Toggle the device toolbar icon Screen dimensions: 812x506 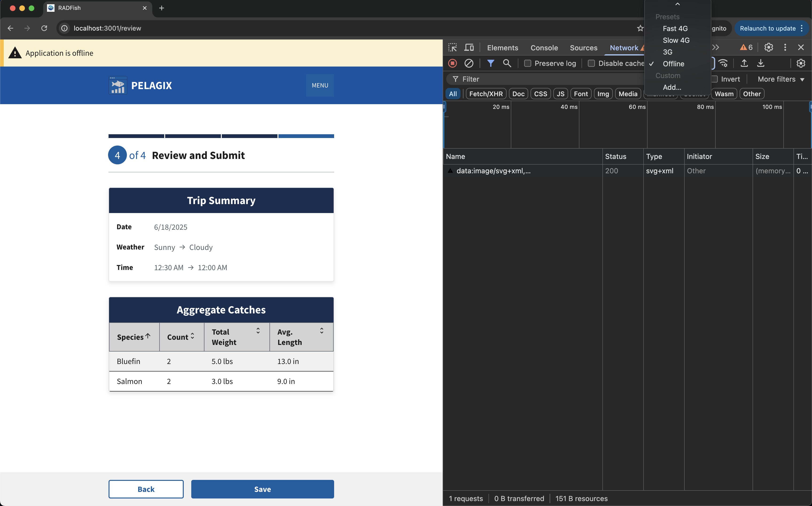tap(469, 47)
